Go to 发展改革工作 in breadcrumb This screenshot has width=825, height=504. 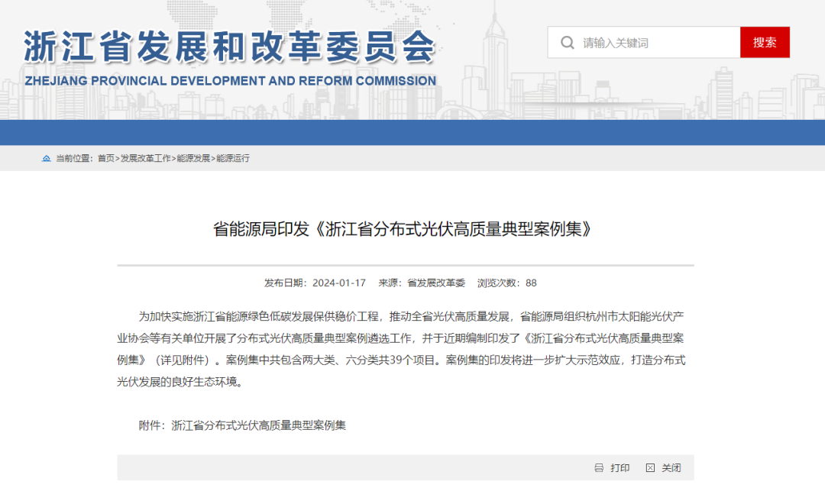(x=146, y=158)
